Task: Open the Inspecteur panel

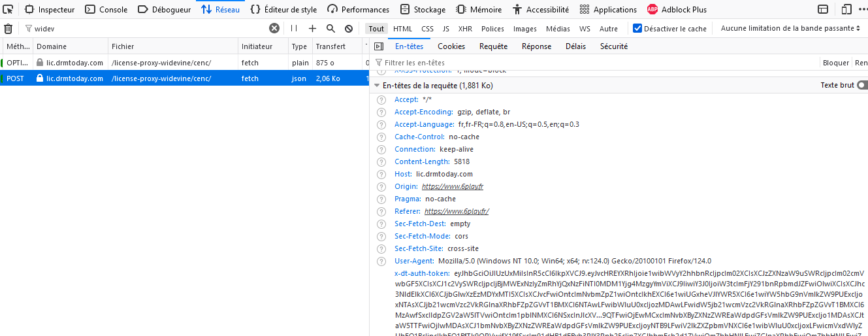Action: coord(49,10)
